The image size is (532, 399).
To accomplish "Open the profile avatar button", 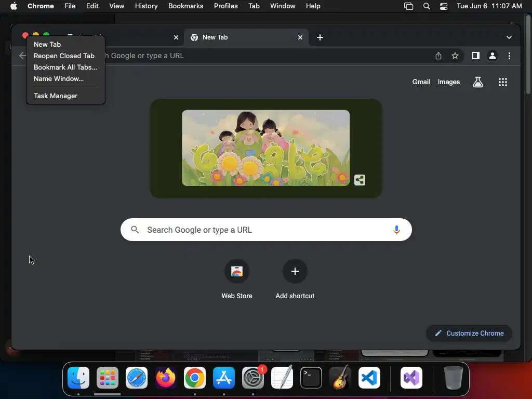I will (x=493, y=56).
